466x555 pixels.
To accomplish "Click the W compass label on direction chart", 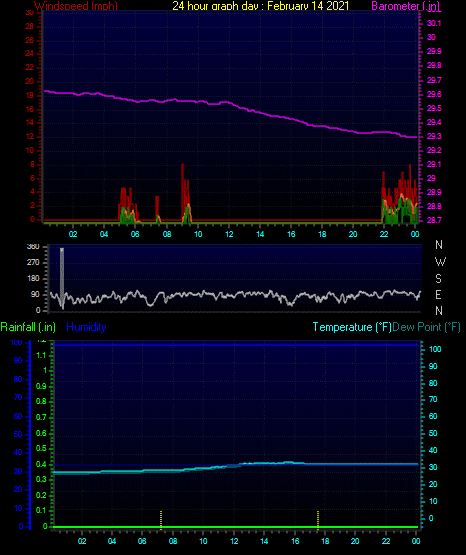I will coord(440,262).
